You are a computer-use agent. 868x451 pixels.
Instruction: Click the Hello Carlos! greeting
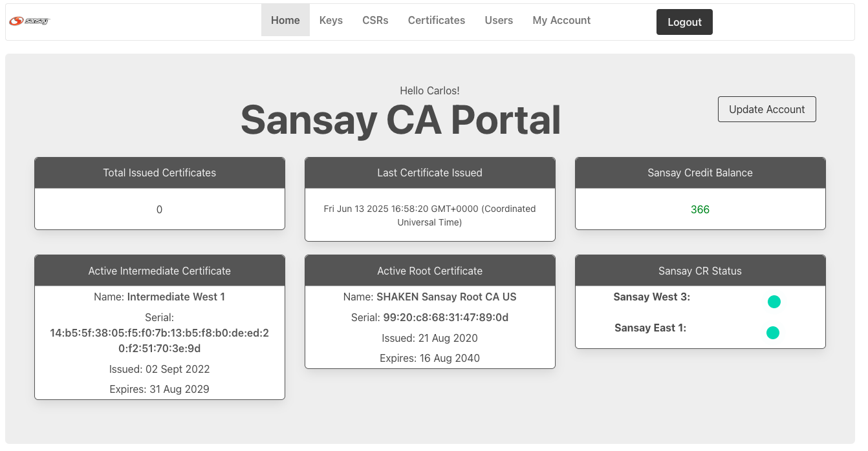coord(429,90)
